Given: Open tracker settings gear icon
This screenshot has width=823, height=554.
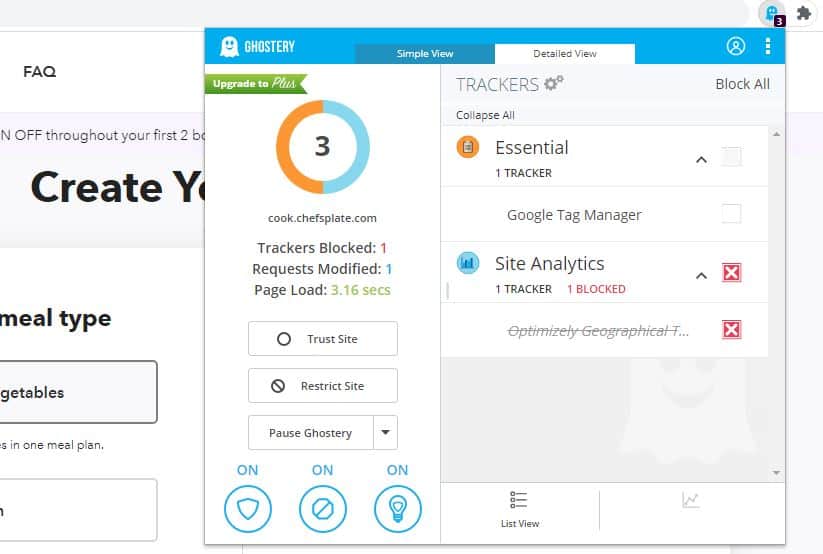Looking at the screenshot, I should 553,83.
